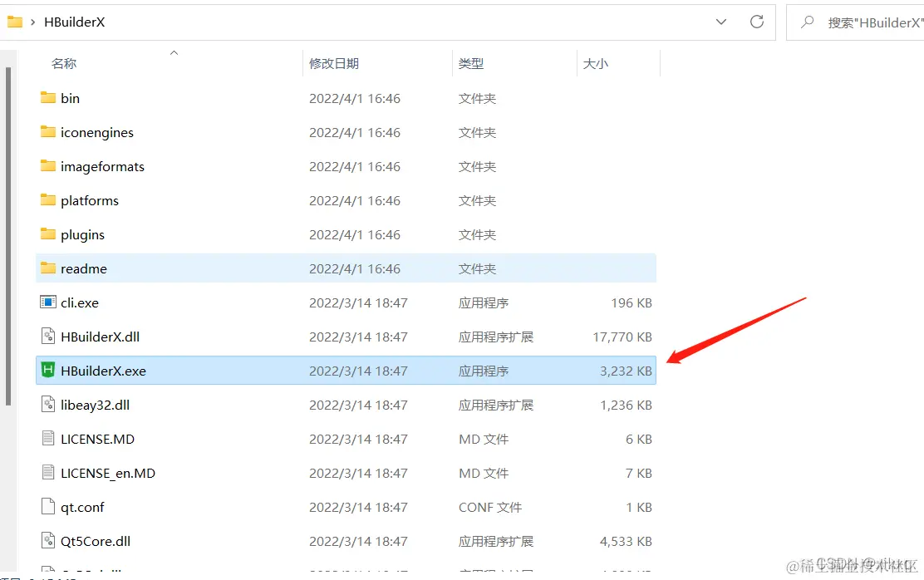The height and width of the screenshot is (580, 924).
Task: Click the type cell of HBuilderX.dll row
Action: [x=496, y=337]
